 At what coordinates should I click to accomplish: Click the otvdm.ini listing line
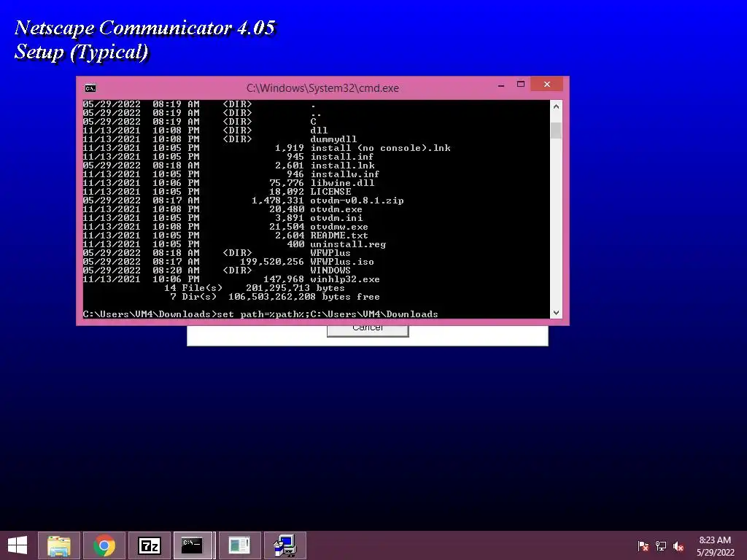(x=222, y=218)
